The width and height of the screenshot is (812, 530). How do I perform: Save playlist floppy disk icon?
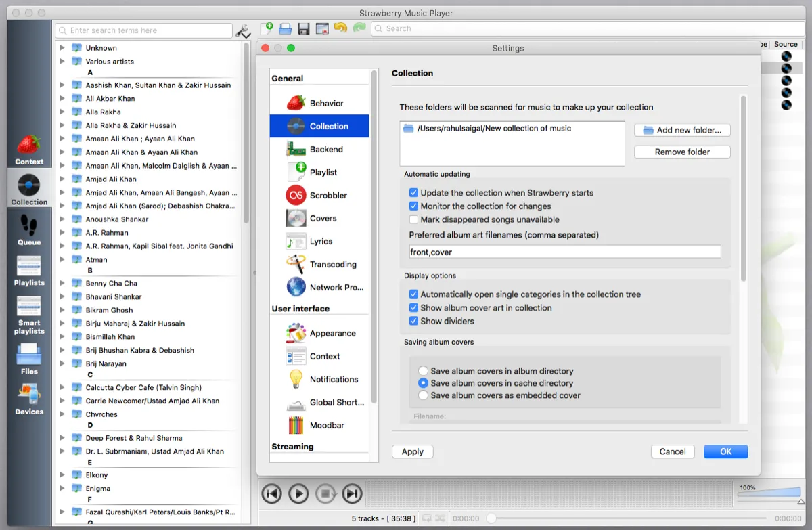[303, 28]
